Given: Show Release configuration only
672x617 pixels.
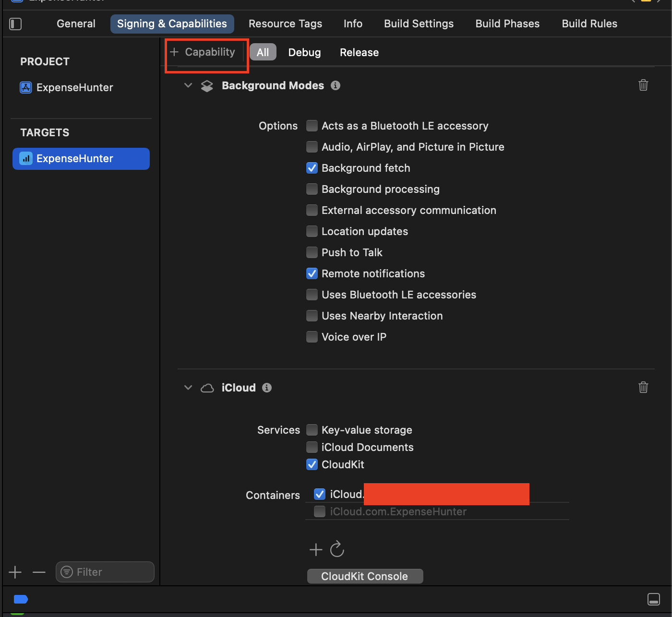Looking at the screenshot, I should tap(359, 52).
